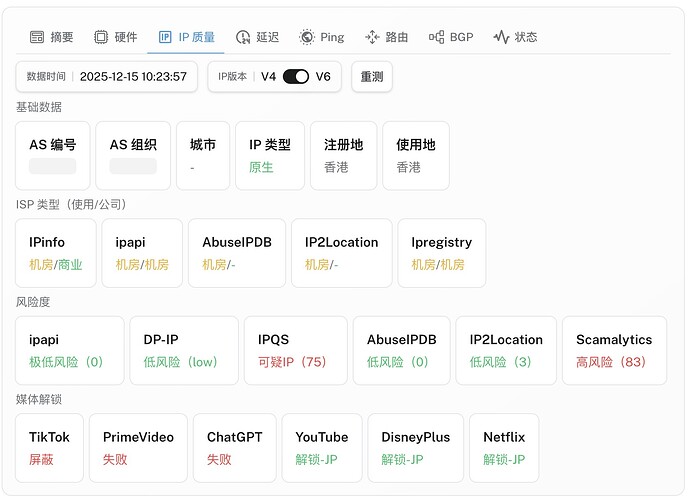
Task: Click the ipapi 极低风险 (0) card
Action: pos(70,351)
